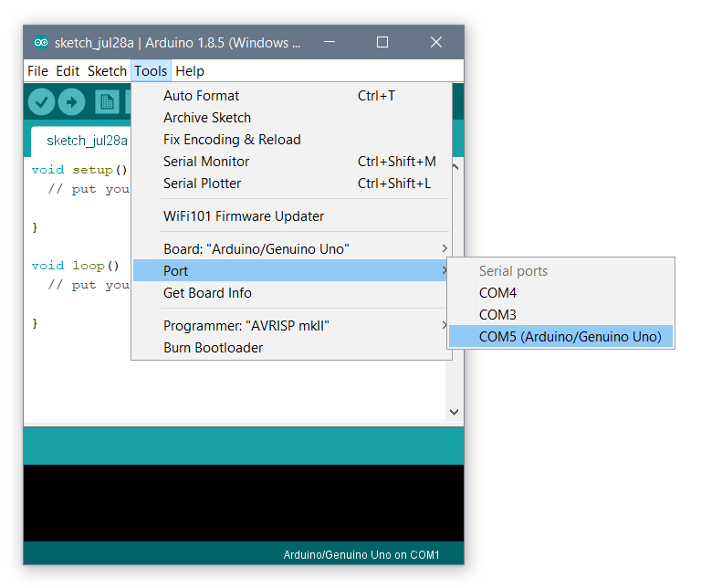Viewport: 701px width, 588px height.
Task: Click the black console output area
Action: (243, 502)
